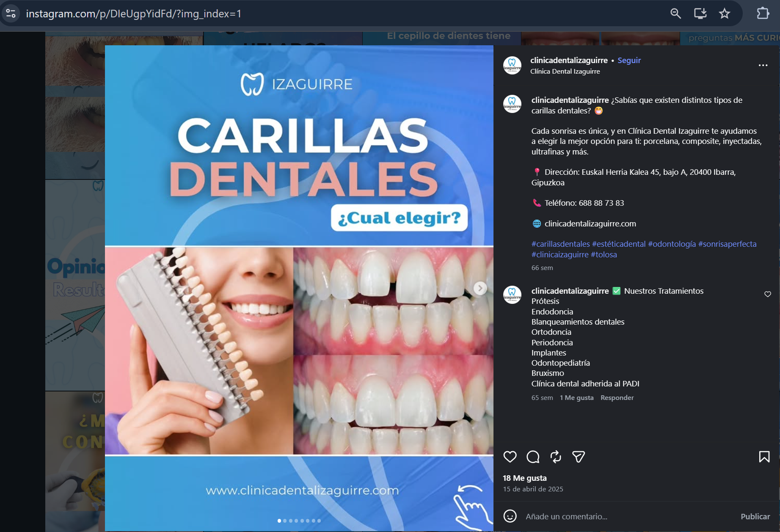
Task: Click the avatar beside the post caption
Action: [512, 104]
